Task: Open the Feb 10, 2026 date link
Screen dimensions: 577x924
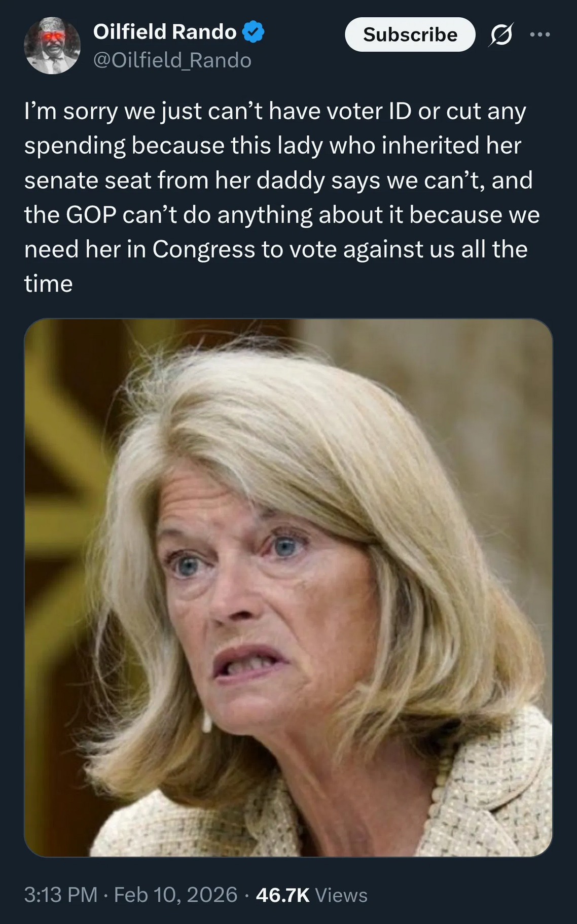Action: [x=175, y=895]
